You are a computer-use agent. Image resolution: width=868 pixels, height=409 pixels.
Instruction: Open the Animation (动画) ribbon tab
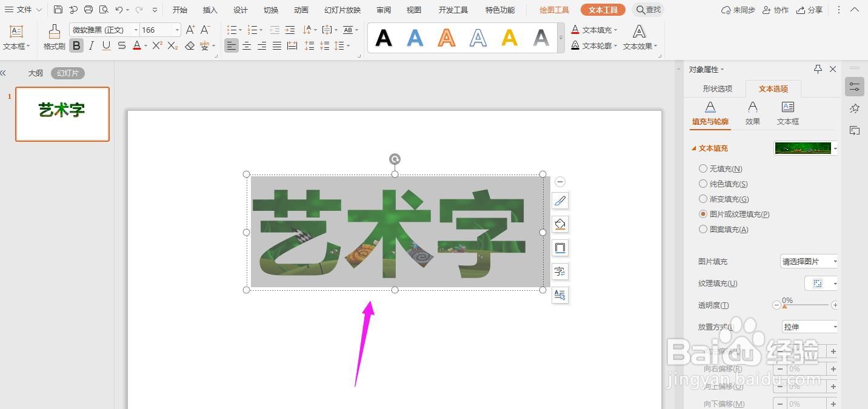(x=301, y=10)
